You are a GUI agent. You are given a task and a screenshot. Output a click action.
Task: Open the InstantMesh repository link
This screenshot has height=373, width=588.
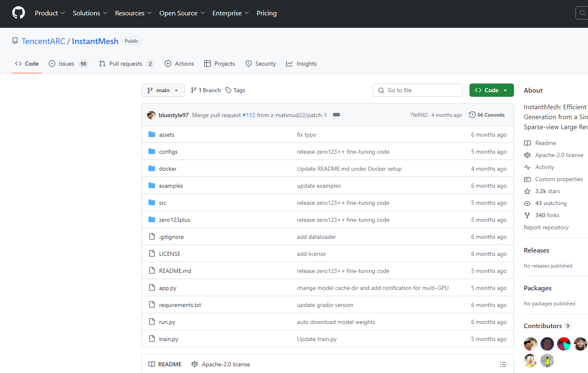point(95,41)
